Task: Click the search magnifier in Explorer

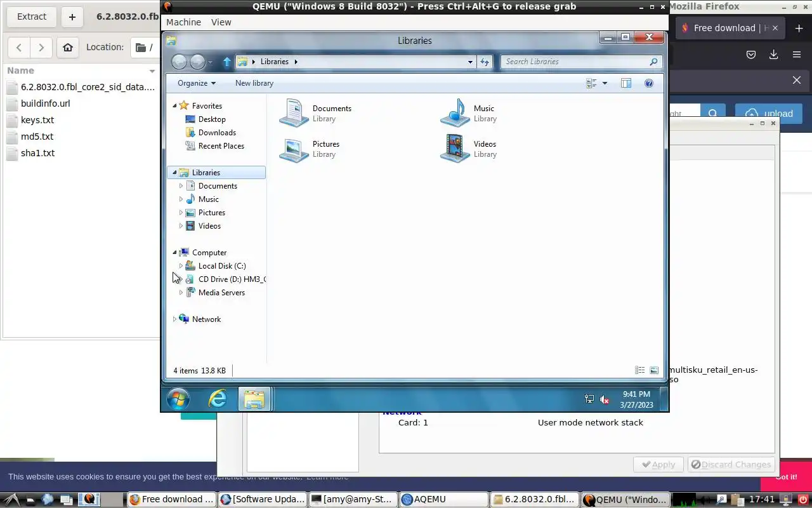Action: point(653,62)
